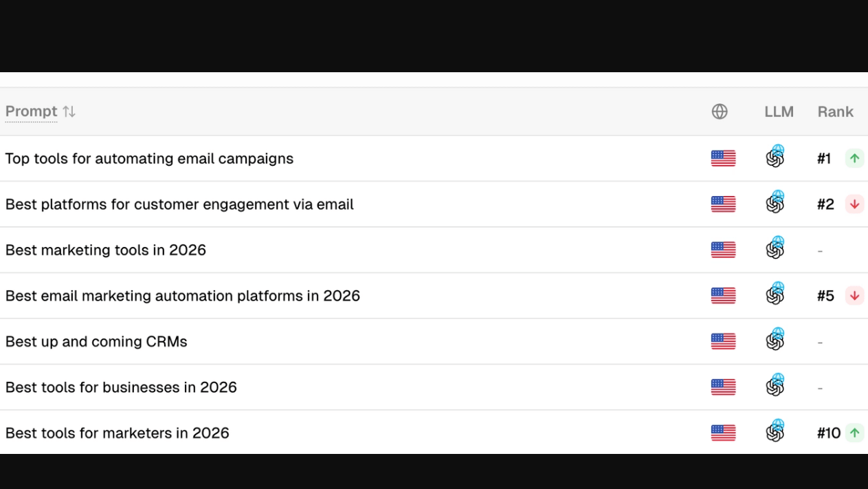This screenshot has width=868, height=489.
Task: Click the red down arrow next to rank #5
Action: tap(854, 295)
